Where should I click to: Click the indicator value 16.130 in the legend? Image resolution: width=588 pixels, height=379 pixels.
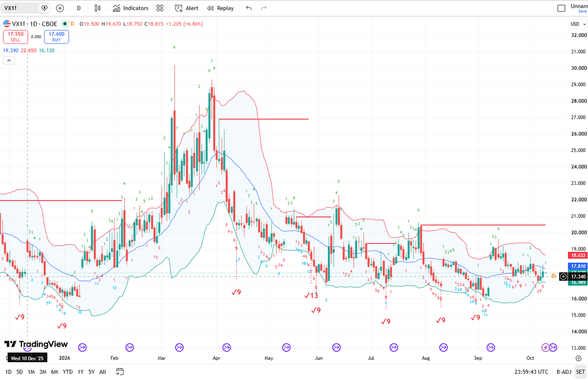tap(46, 51)
